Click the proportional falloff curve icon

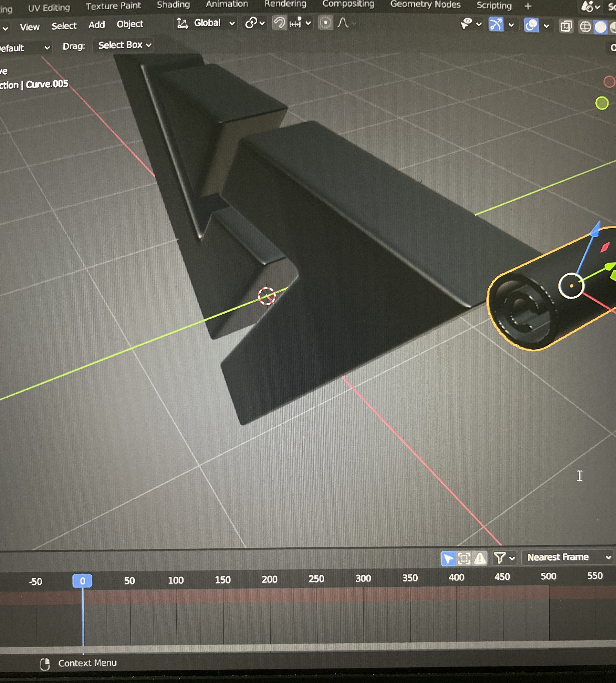[343, 23]
